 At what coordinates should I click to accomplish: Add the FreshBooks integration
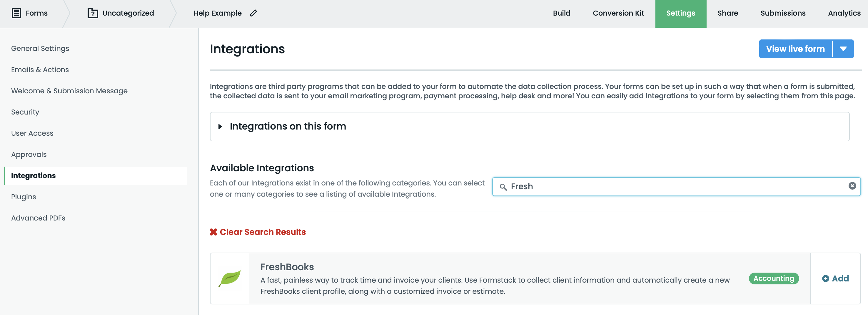pyautogui.click(x=835, y=278)
